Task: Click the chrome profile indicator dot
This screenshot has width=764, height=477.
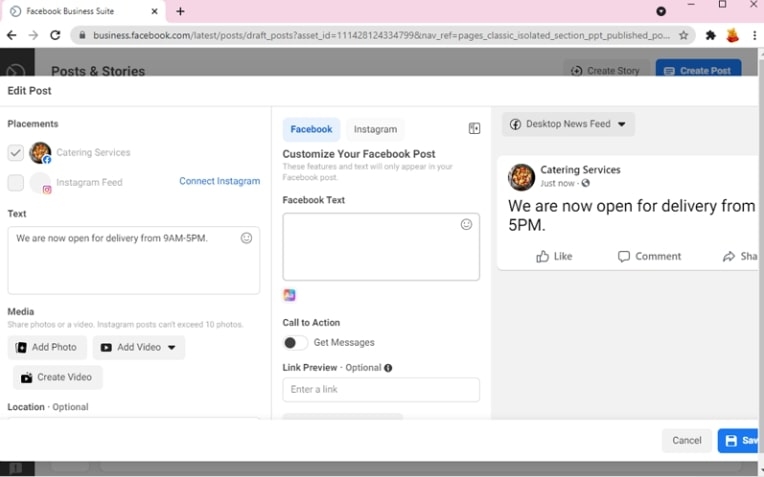Action: (x=661, y=11)
